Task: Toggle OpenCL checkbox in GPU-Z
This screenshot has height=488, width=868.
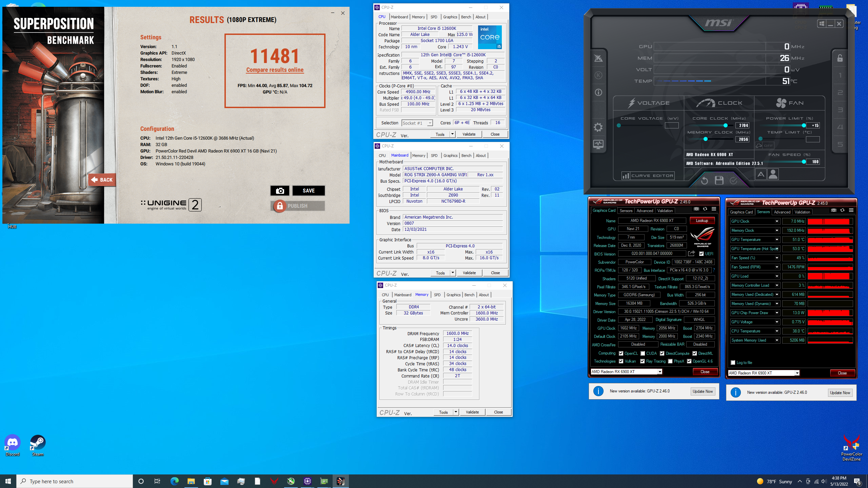Action: click(621, 353)
